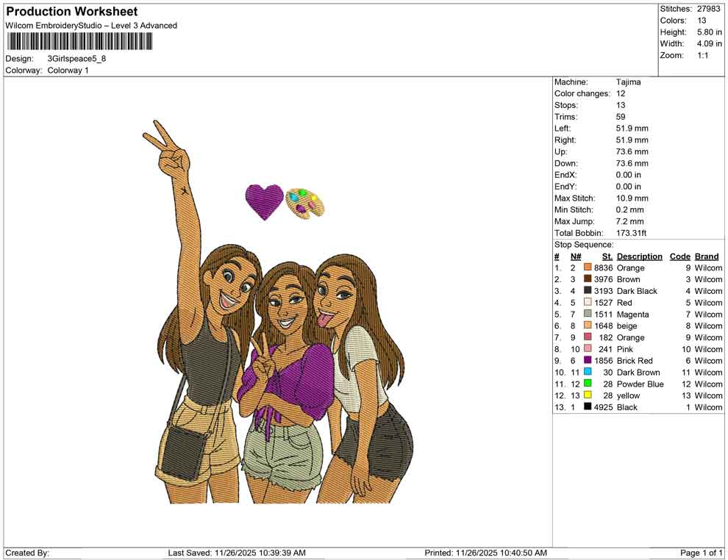
Task: Select the design name 3Girlspeace5_8
Action: [76, 59]
